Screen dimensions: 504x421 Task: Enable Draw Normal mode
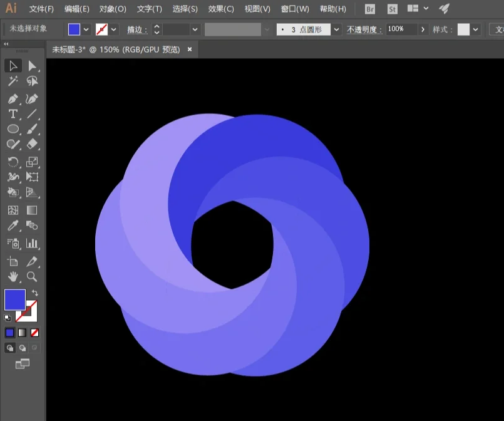click(x=10, y=348)
